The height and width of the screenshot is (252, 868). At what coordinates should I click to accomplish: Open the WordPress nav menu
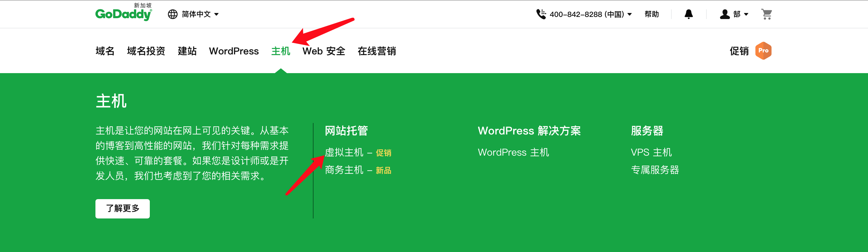point(234,51)
